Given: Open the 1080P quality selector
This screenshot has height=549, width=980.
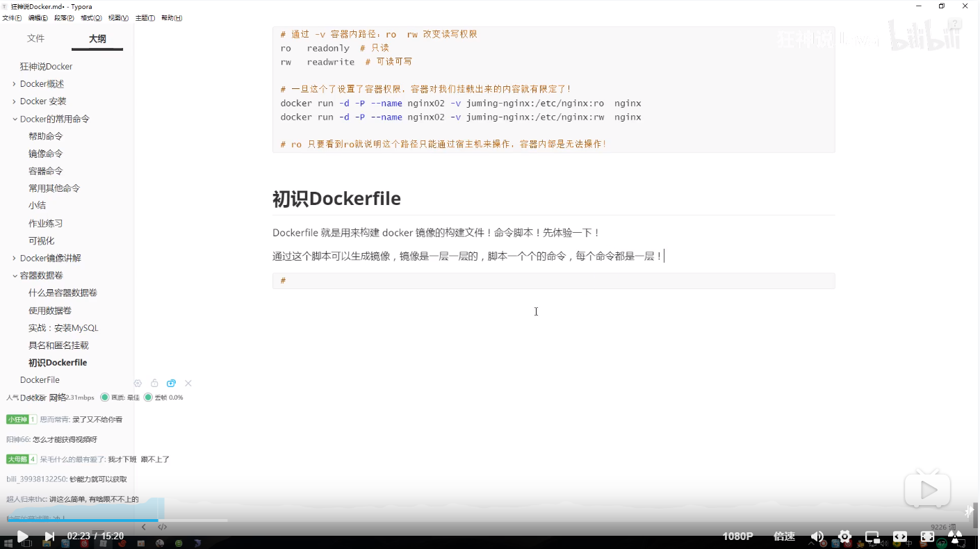Looking at the screenshot, I should (x=737, y=536).
